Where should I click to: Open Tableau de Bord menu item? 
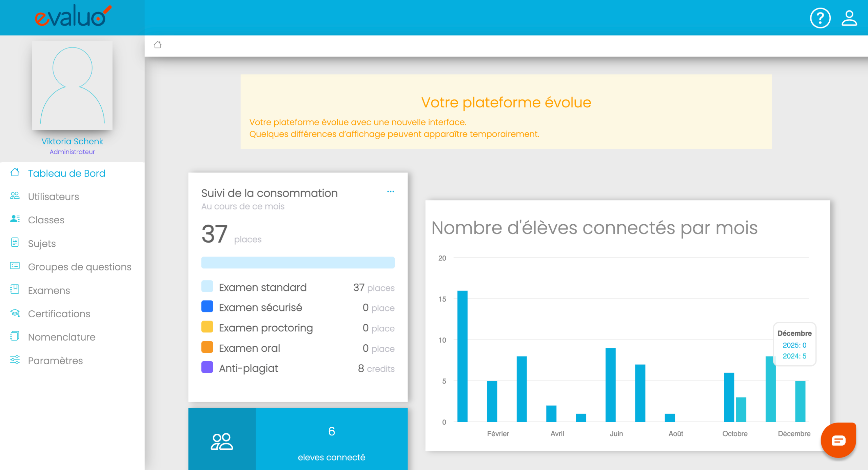click(x=66, y=173)
